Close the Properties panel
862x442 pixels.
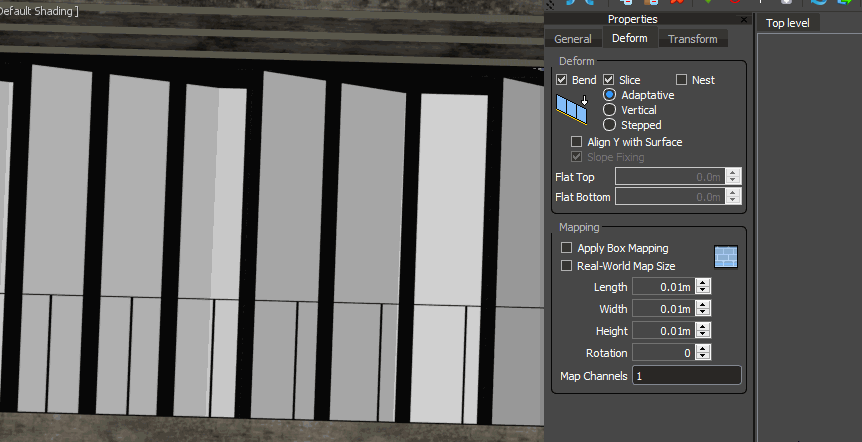point(743,19)
